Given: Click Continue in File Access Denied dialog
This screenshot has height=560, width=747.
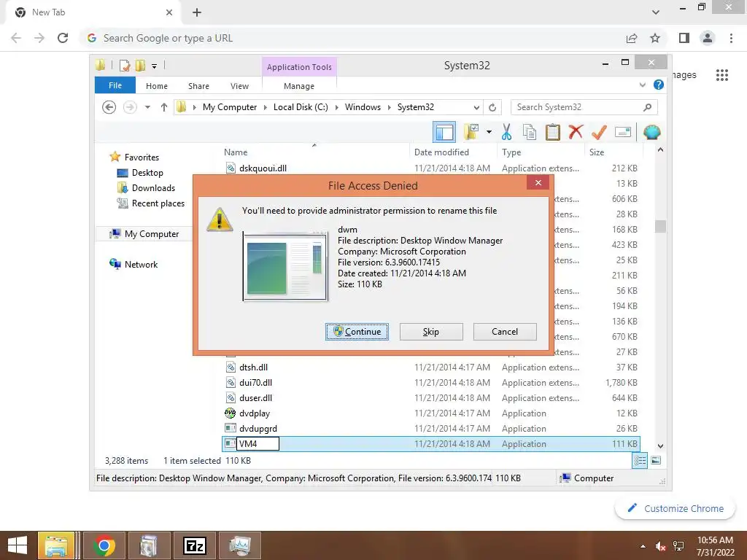Looking at the screenshot, I should (x=357, y=332).
